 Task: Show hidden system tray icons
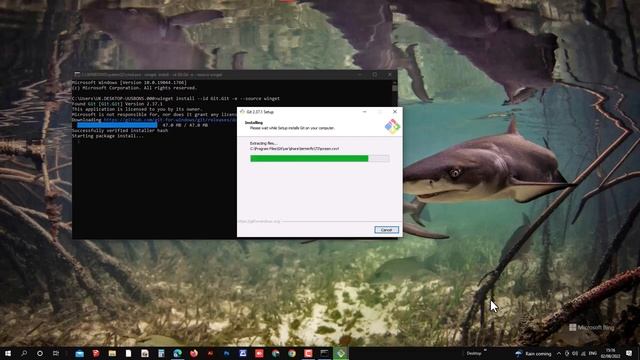coord(559,353)
